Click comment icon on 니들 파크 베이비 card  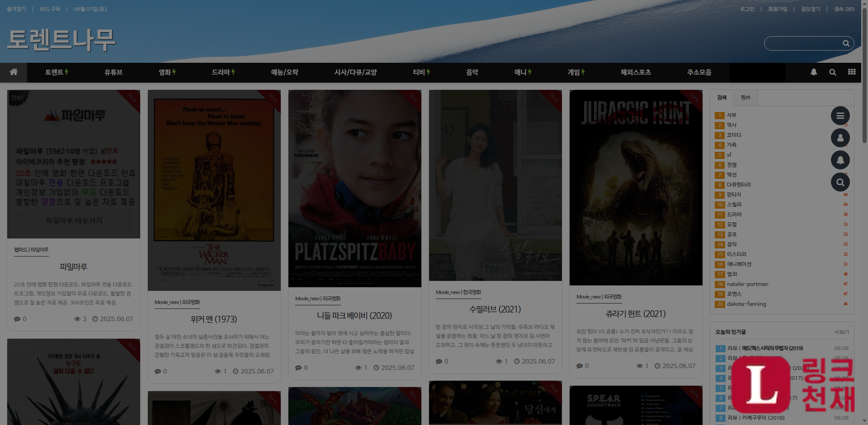point(298,368)
